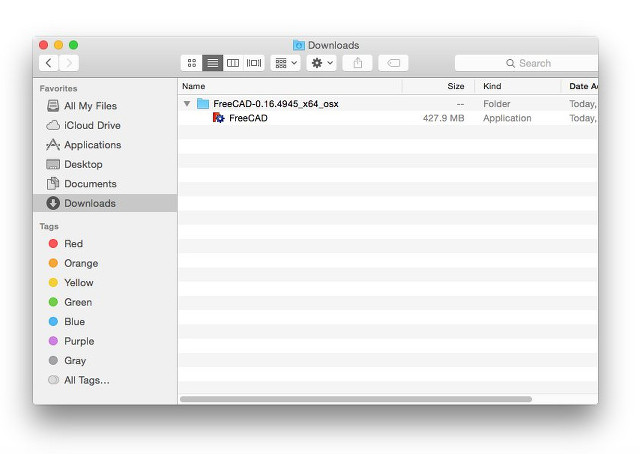Click the Downloads arrow icon
The image size is (640, 454).
pyautogui.click(x=53, y=203)
